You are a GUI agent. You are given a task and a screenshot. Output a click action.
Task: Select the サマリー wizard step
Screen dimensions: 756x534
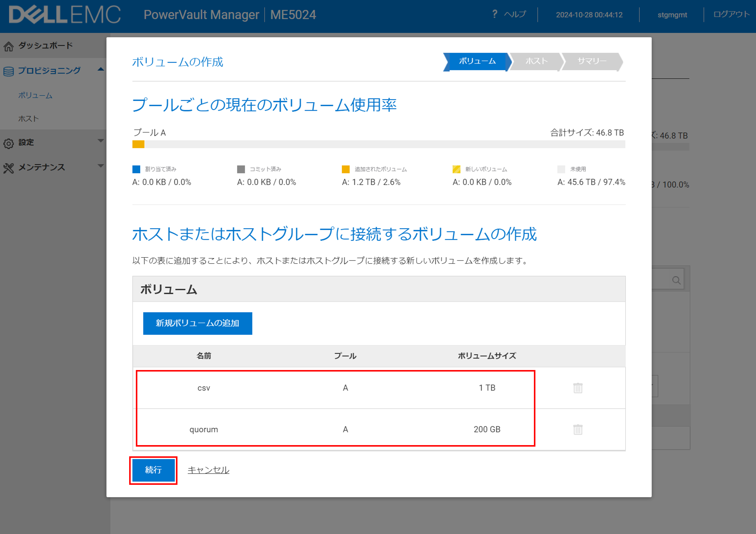(592, 62)
